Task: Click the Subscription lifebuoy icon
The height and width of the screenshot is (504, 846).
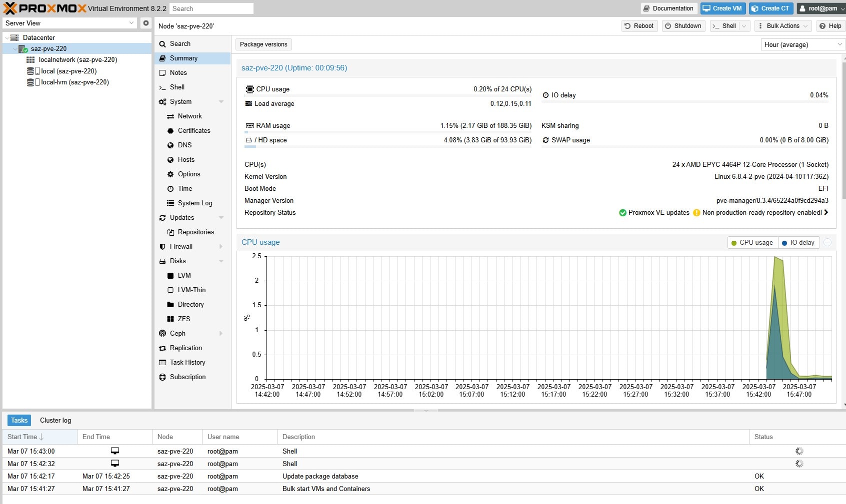Action: [162, 377]
